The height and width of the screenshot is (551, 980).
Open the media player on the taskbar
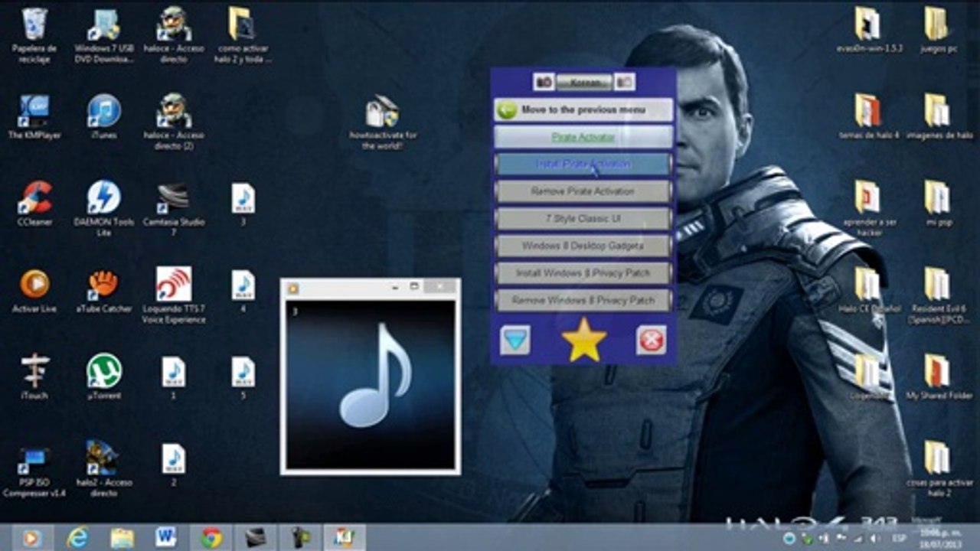32,538
